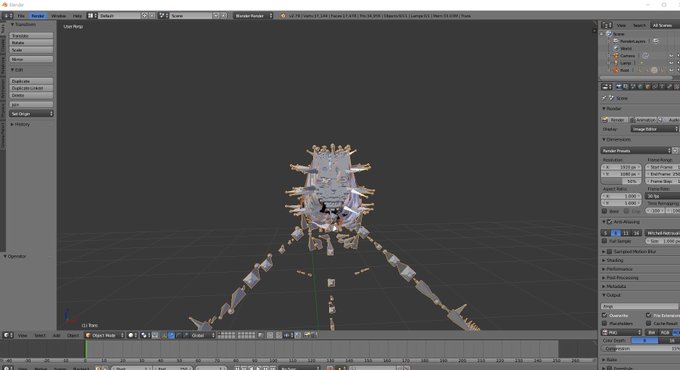This screenshot has height=370, width=680.
Task: Switch to Render properties tab icon
Action: pyautogui.click(x=619, y=87)
